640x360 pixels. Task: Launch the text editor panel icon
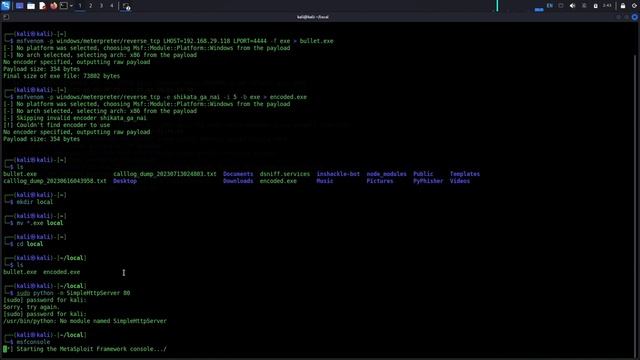pos(42,6)
